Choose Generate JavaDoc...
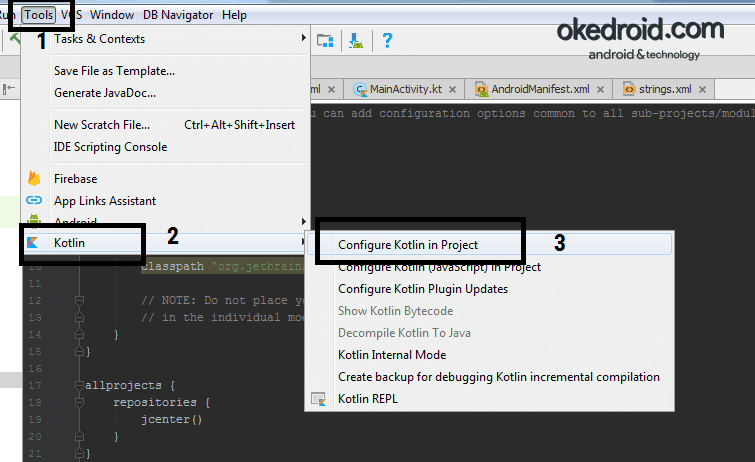The height and width of the screenshot is (462, 755). click(x=166, y=92)
